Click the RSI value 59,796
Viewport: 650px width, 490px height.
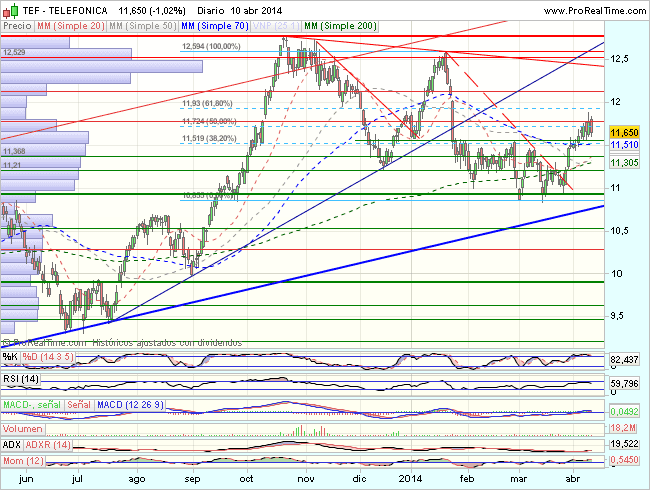click(x=624, y=384)
